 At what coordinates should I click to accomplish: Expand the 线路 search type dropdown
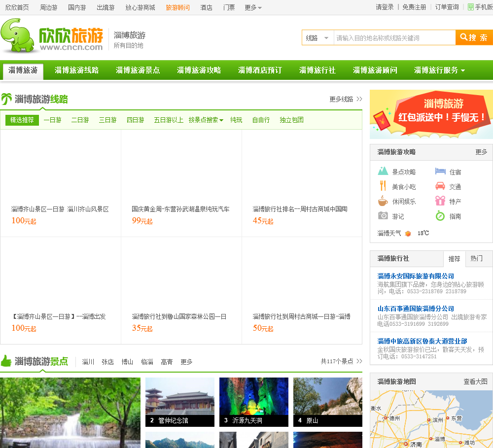pyautogui.click(x=317, y=38)
